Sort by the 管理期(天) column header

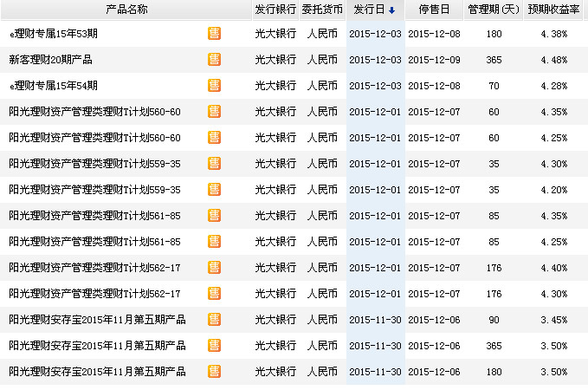pyautogui.click(x=494, y=10)
